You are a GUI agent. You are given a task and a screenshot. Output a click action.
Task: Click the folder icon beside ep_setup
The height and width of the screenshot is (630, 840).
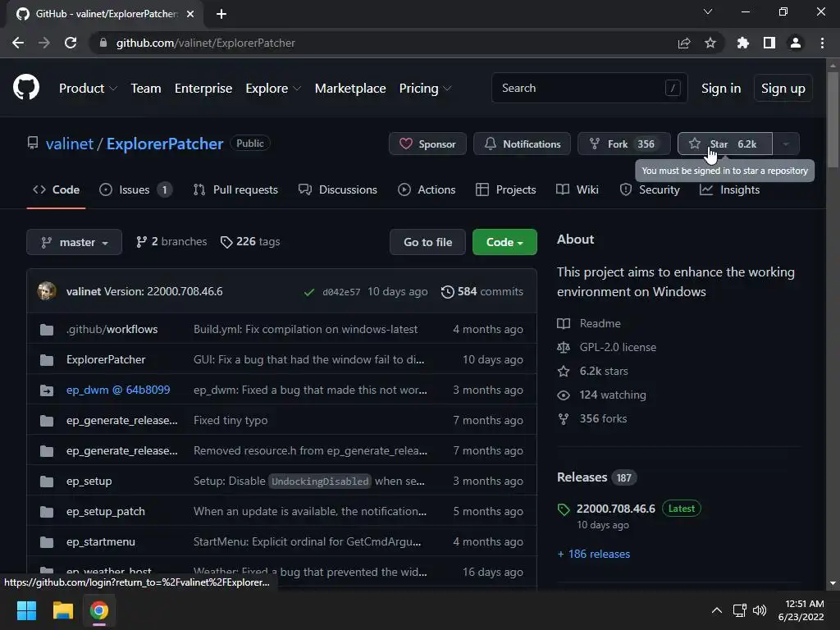pos(47,482)
